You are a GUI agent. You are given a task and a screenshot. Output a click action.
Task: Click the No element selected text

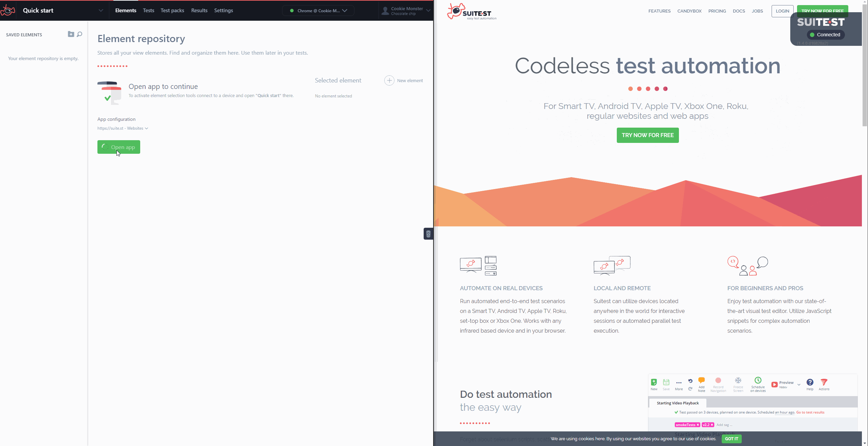click(x=333, y=96)
